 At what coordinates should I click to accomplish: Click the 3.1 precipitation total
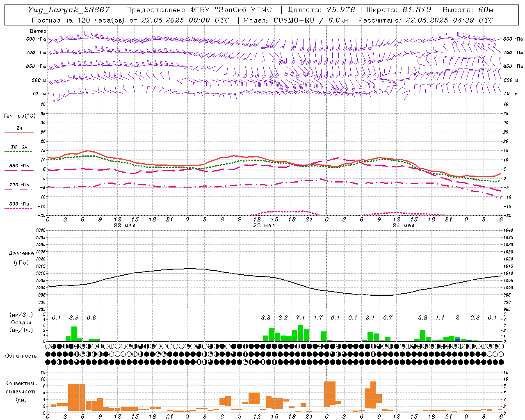370,317
